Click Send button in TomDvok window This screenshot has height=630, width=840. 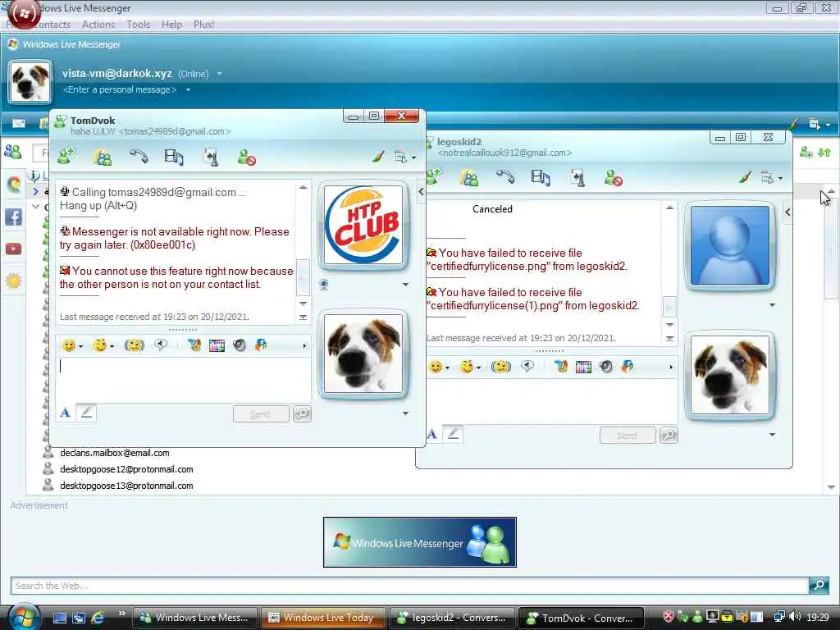(261, 414)
